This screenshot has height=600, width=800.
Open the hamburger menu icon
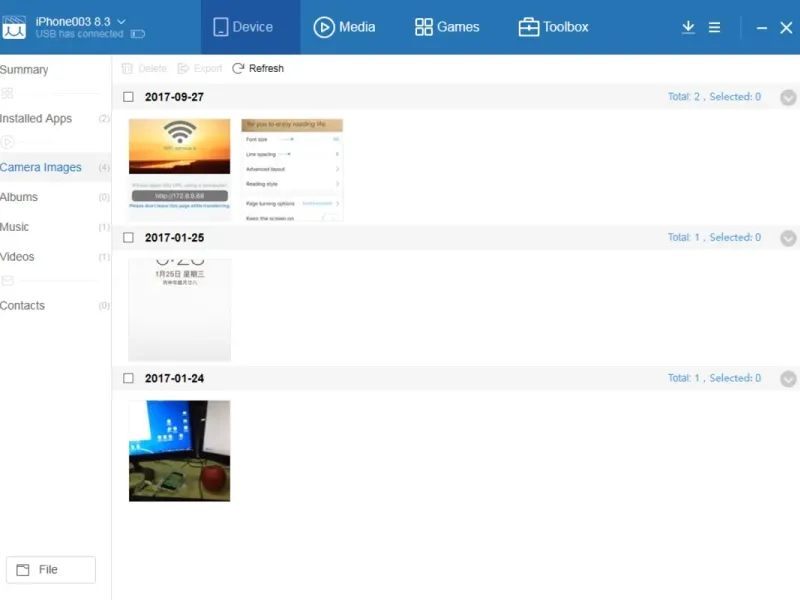[x=714, y=28]
